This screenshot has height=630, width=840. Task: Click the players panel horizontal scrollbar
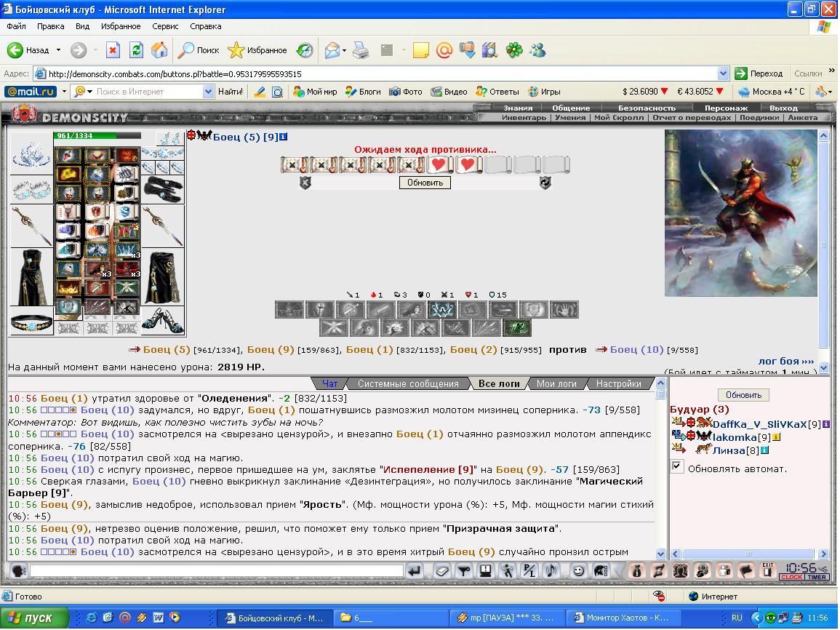(x=750, y=554)
